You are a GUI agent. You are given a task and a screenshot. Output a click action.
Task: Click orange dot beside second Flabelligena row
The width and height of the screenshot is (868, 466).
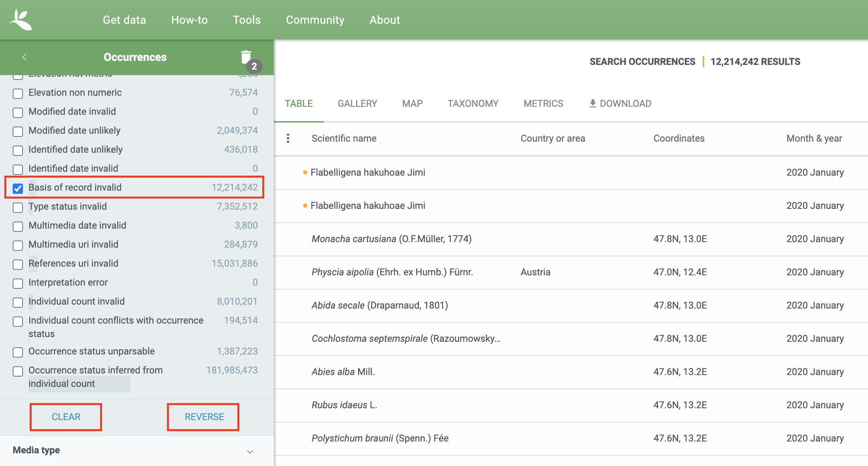305,206
